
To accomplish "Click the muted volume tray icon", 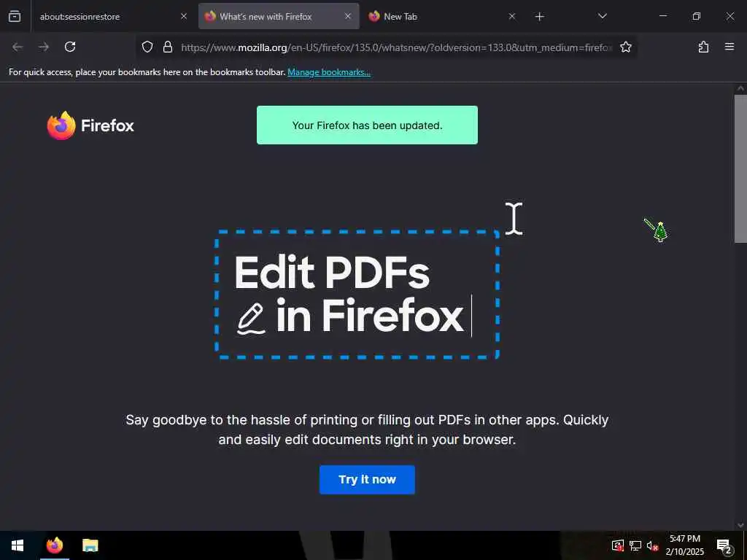I will pyautogui.click(x=652, y=545).
